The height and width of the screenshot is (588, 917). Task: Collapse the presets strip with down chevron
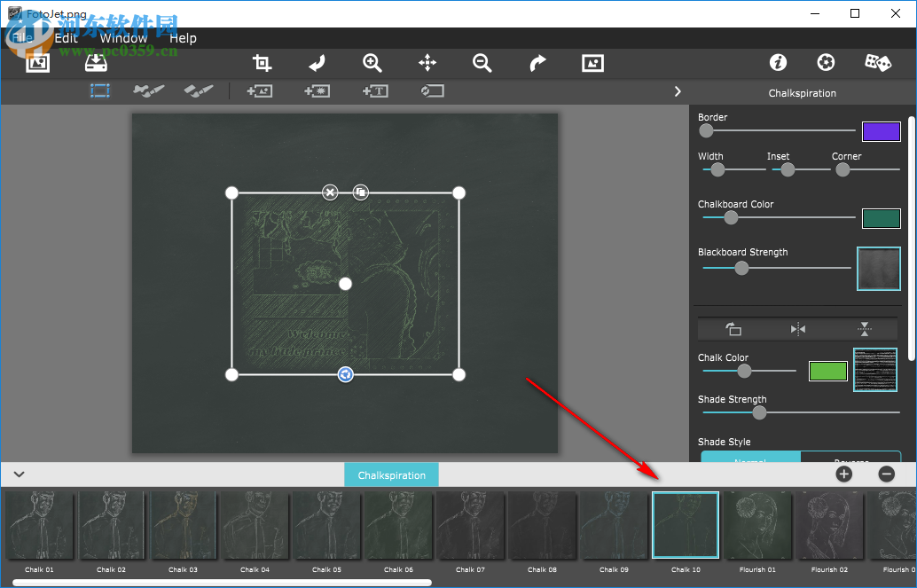(x=19, y=474)
